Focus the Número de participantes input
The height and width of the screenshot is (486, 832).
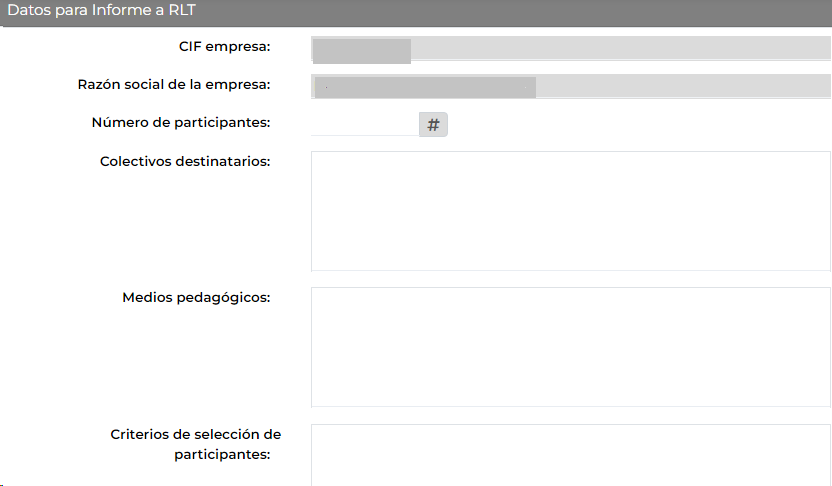tap(365, 124)
